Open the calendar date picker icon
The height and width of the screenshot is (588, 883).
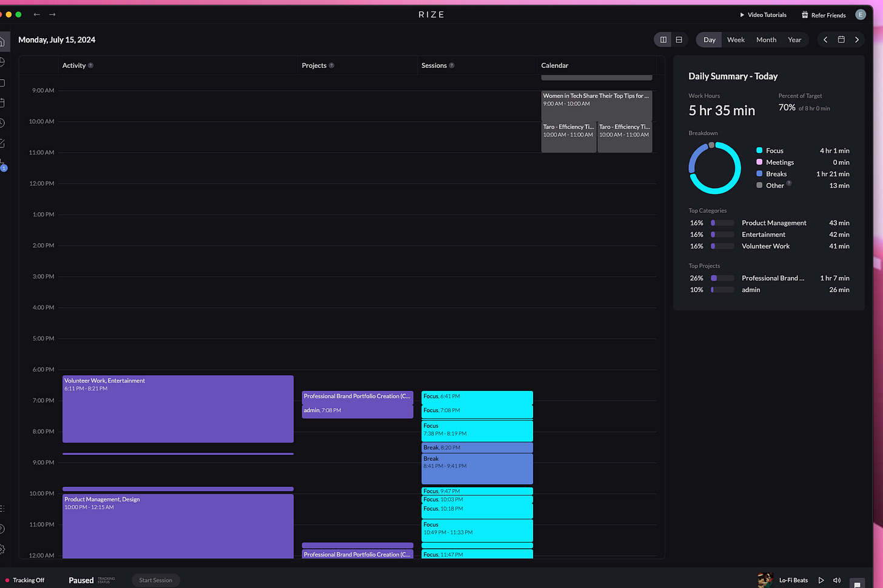click(x=841, y=39)
